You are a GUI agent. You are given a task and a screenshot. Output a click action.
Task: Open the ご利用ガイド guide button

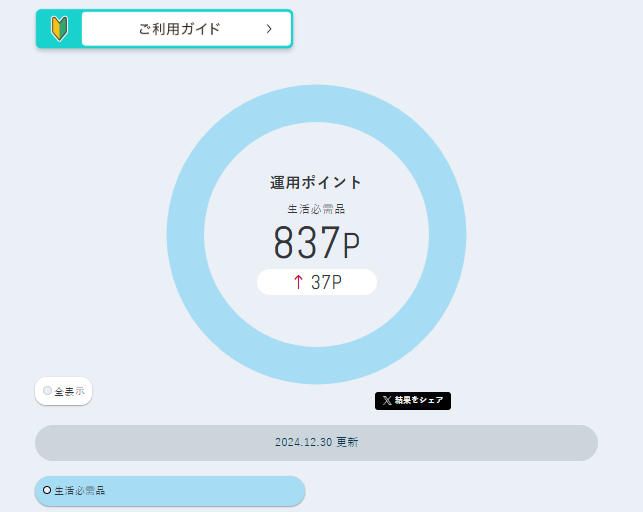(x=180, y=29)
